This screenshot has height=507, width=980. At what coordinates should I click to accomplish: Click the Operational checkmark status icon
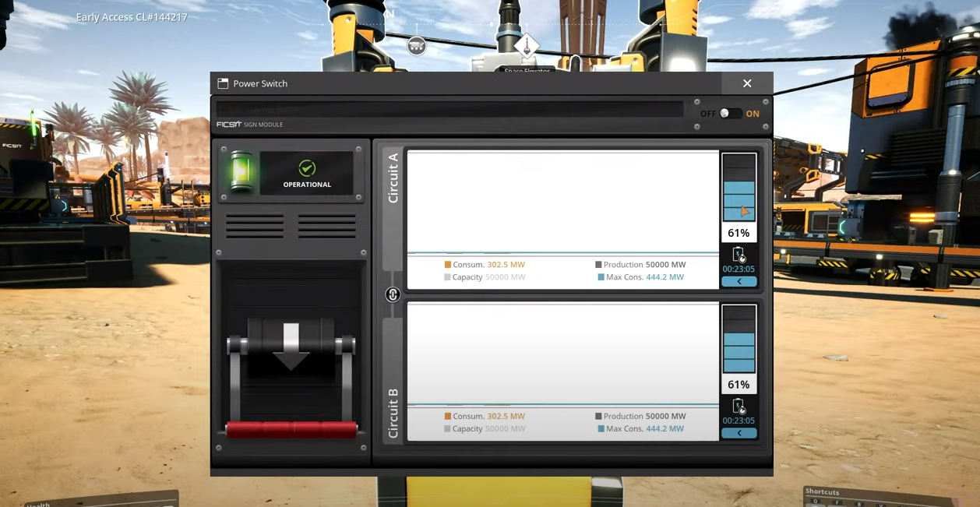(x=307, y=168)
